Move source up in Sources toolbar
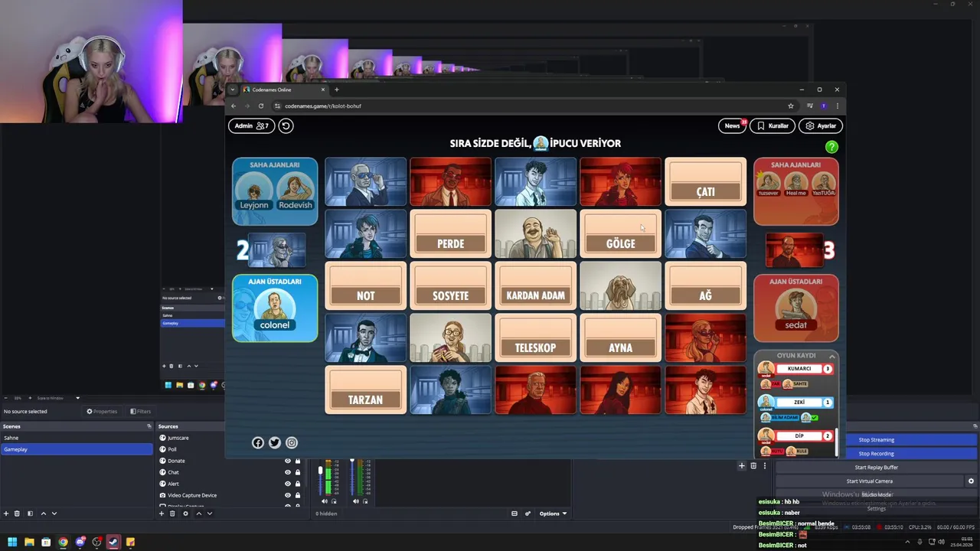The image size is (980, 551). coord(198,514)
